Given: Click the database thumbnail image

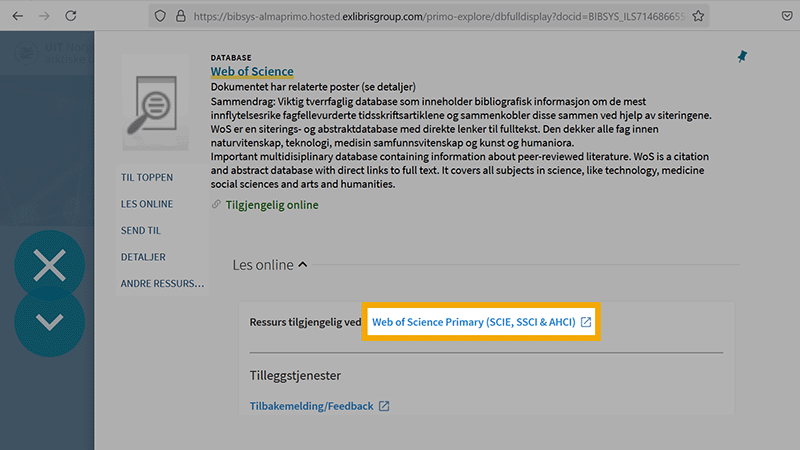Looking at the screenshot, I should (x=155, y=101).
